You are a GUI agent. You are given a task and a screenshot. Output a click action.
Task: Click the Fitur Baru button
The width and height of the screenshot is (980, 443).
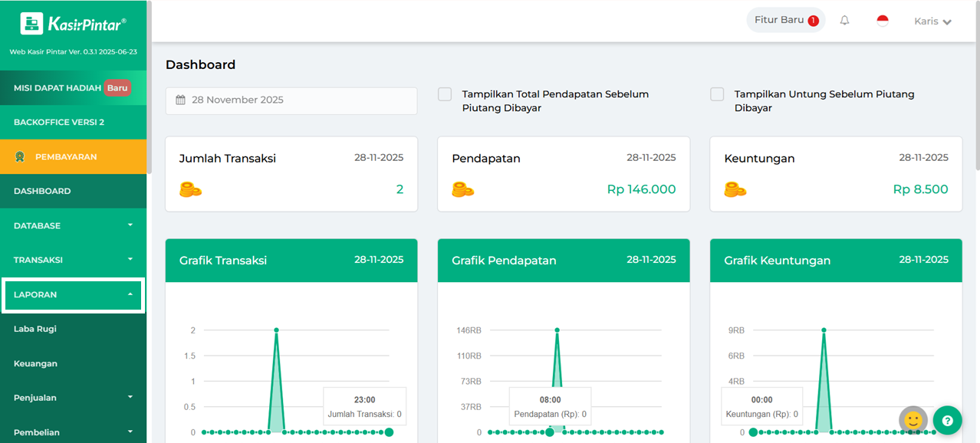pos(786,20)
